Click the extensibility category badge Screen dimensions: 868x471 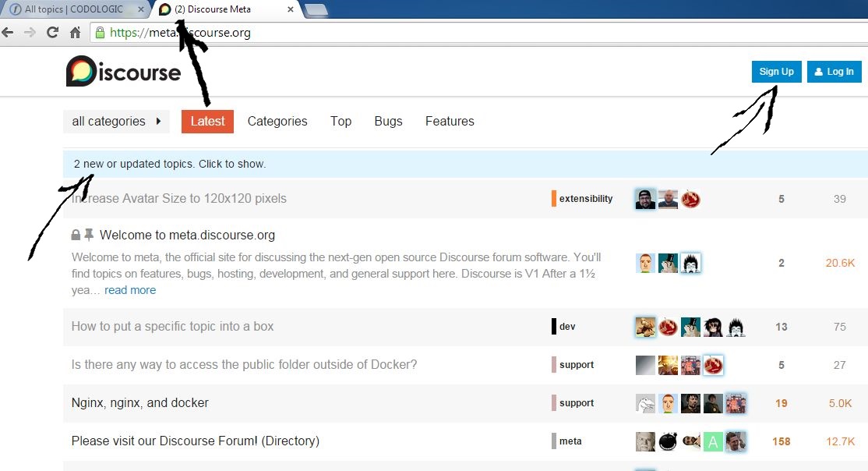[582, 198]
